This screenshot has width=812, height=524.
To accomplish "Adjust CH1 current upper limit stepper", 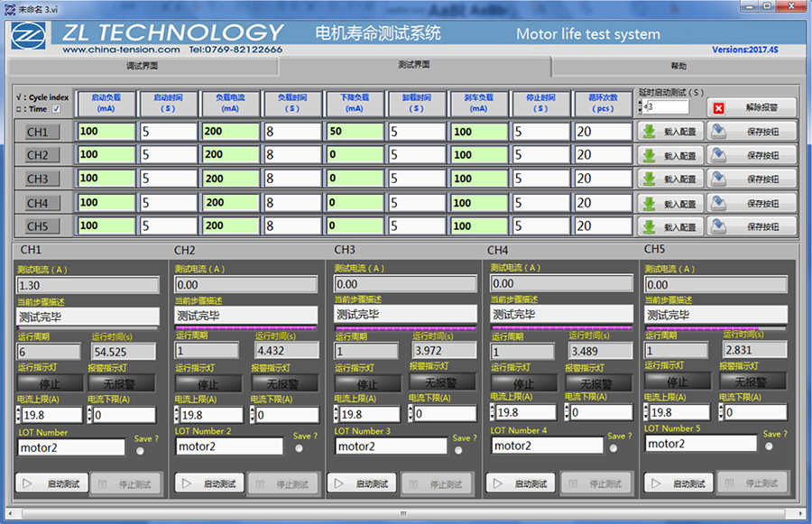I will click(x=20, y=415).
